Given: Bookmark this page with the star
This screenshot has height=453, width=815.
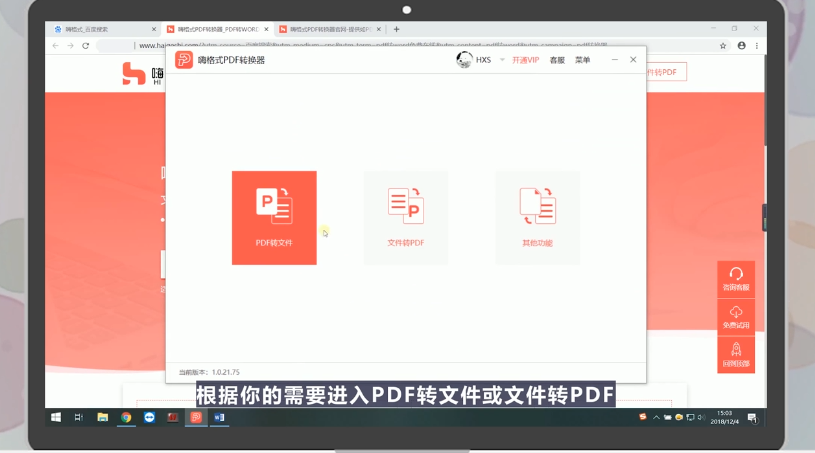Looking at the screenshot, I should coord(722,46).
